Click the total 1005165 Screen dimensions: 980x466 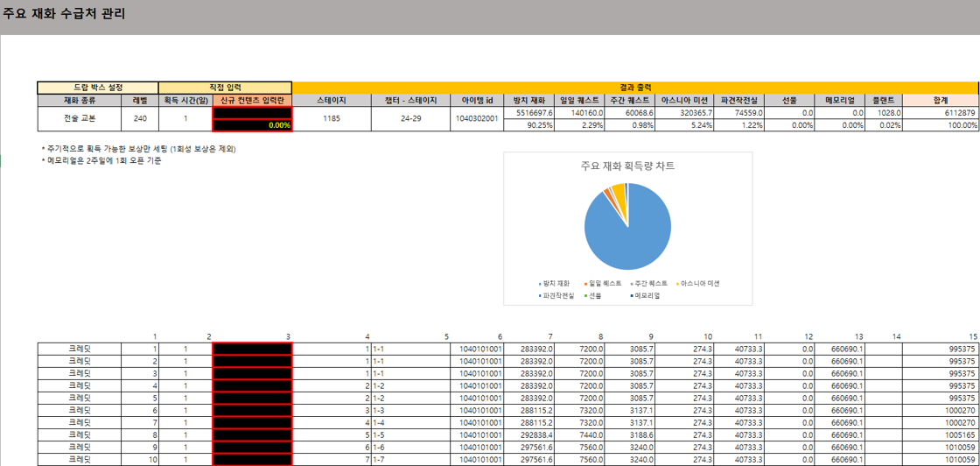point(940,434)
